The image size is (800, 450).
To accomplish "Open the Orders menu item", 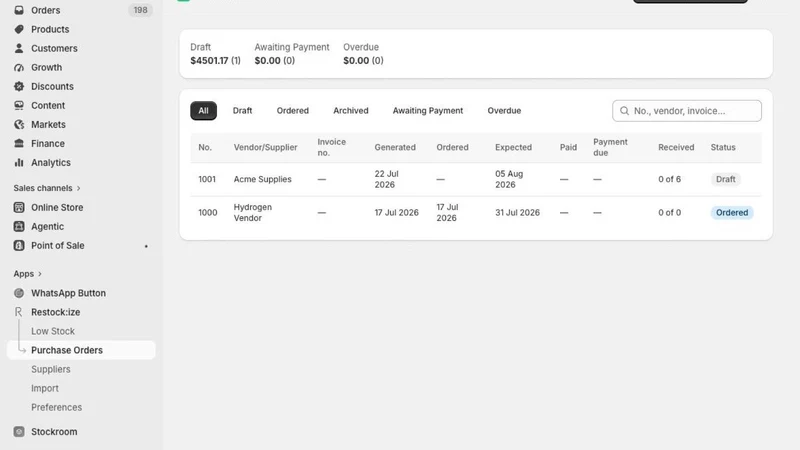I will pyautogui.click(x=45, y=10).
